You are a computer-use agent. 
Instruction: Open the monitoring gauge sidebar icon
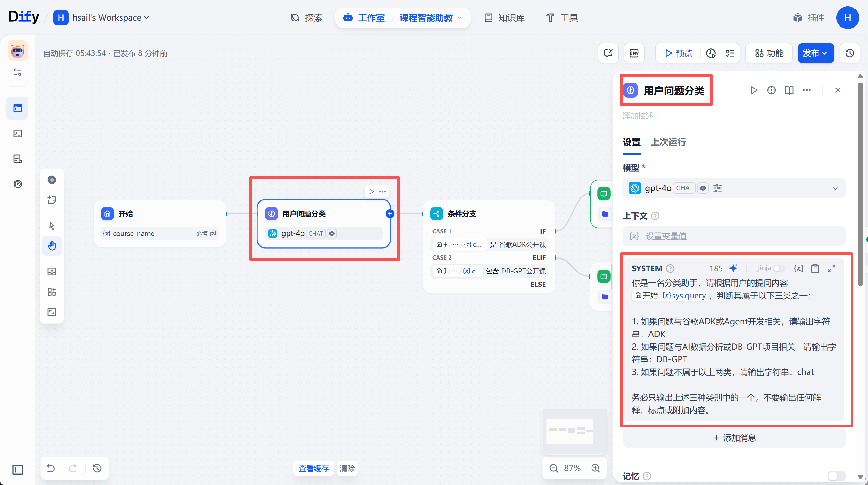click(17, 184)
